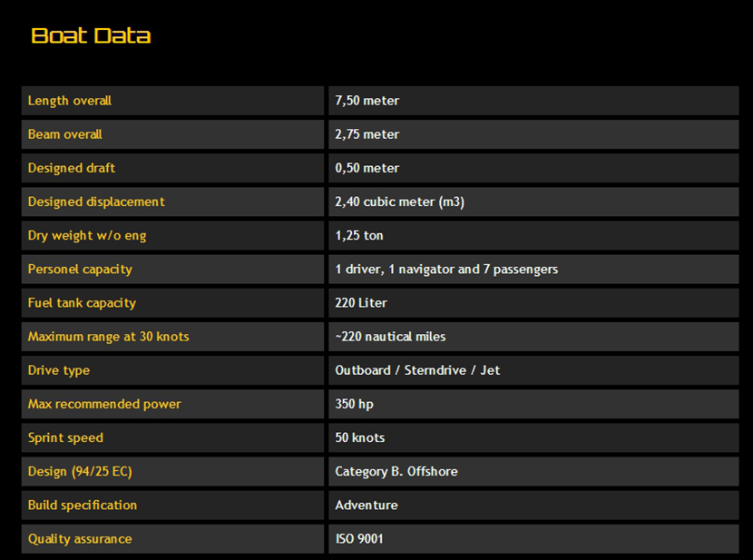The height and width of the screenshot is (560, 753).
Task: Click the driver, navigator and passengers text
Action: pos(446,269)
